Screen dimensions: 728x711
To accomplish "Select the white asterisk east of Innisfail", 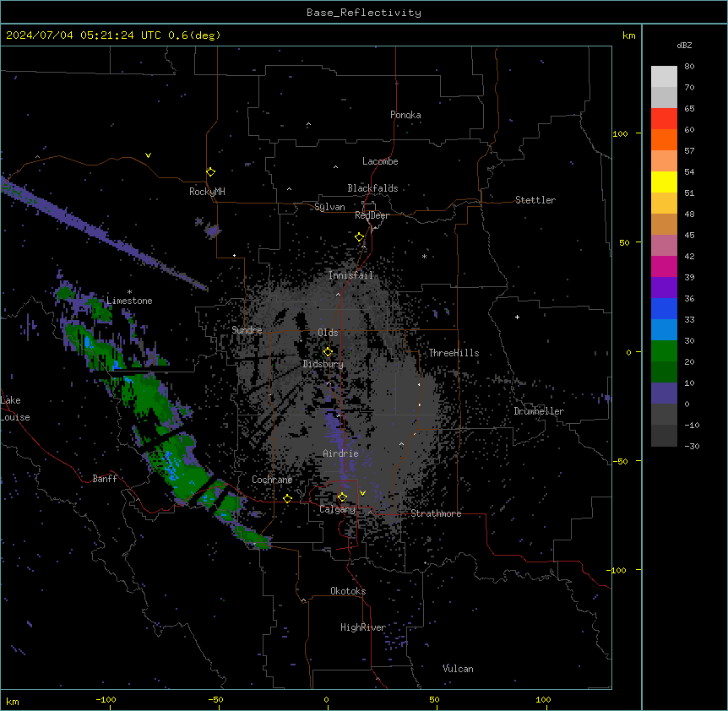I will tap(424, 256).
